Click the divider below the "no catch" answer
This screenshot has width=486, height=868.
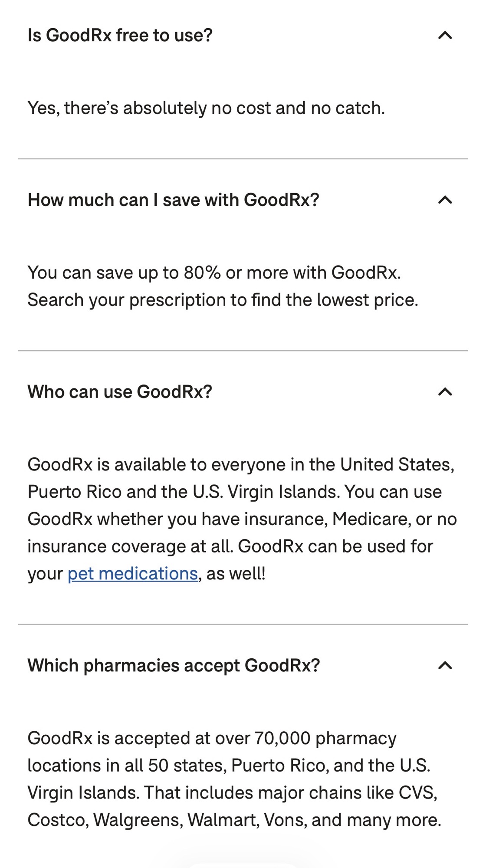243,159
